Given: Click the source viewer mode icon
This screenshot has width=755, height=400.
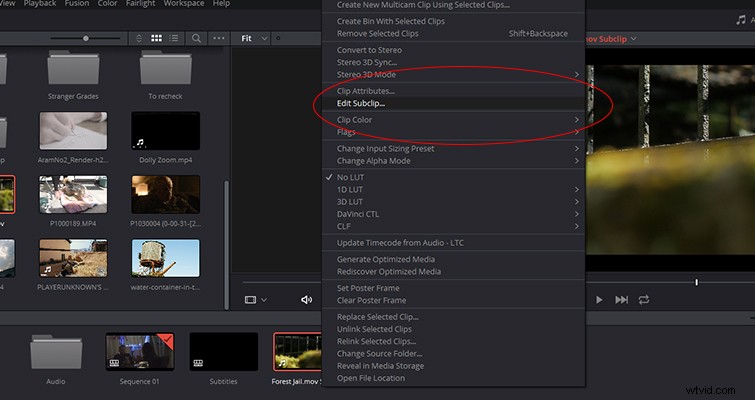Looking at the screenshot, I should pos(250,300).
